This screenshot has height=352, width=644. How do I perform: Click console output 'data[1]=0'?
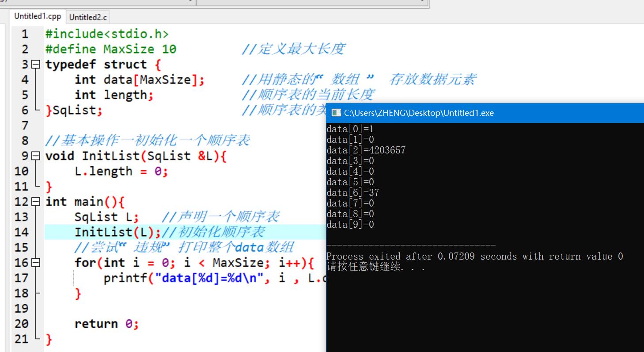pyautogui.click(x=350, y=140)
